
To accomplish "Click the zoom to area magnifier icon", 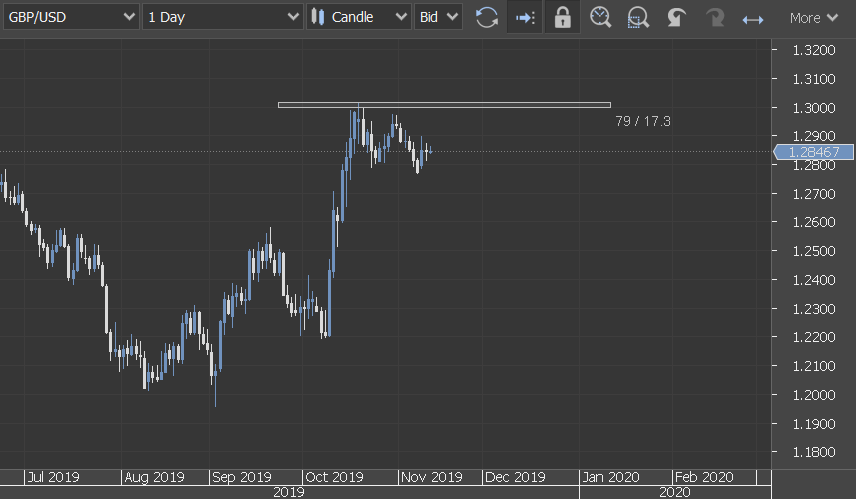I will click(x=638, y=17).
